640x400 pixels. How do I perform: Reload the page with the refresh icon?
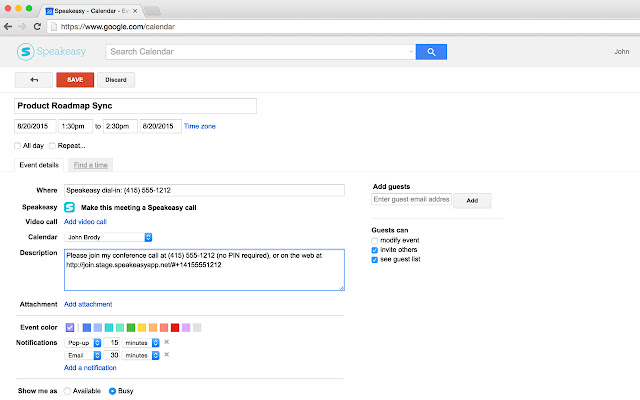(x=37, y=27)
